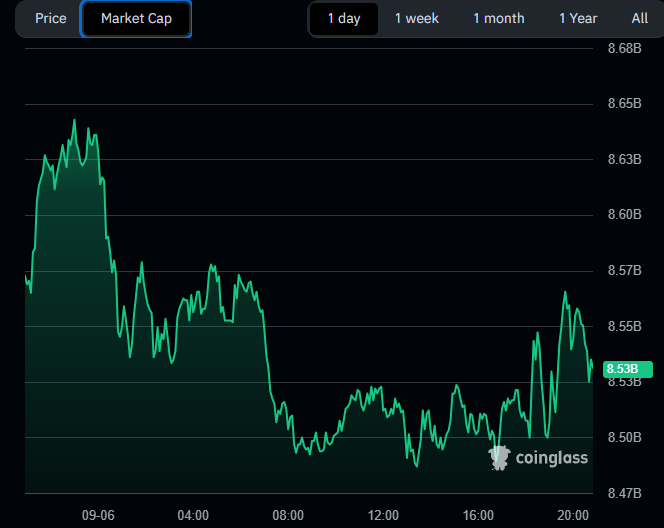Image resolution: width=664 pixels, height=528 pixels.
Task: Click the 20:00 time axis label
Action: [x=573, y=515]
